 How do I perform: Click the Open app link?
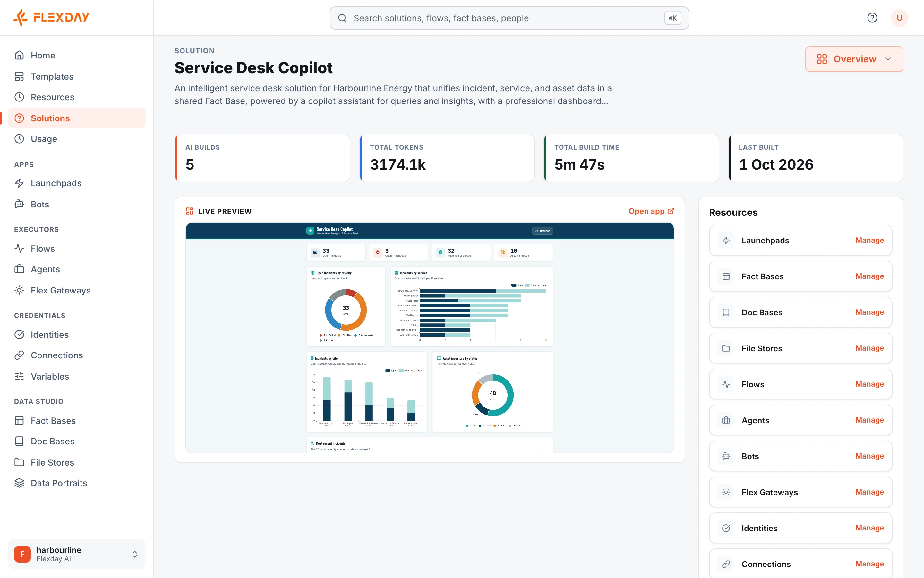click(651, 211)
